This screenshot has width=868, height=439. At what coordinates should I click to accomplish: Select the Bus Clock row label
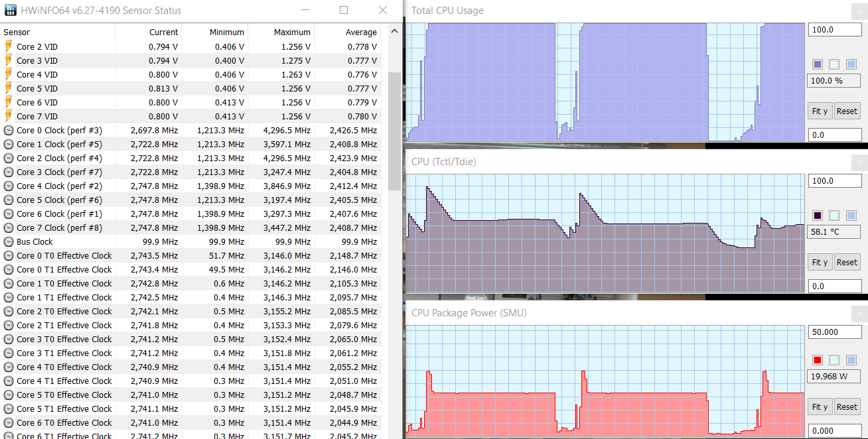pos(35,241)
